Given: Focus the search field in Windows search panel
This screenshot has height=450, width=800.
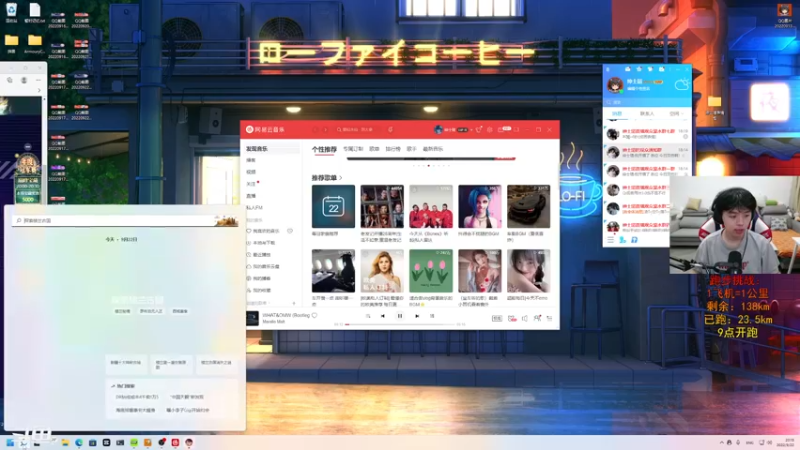Looking at the screenshot, I should [x=125, y=220].
